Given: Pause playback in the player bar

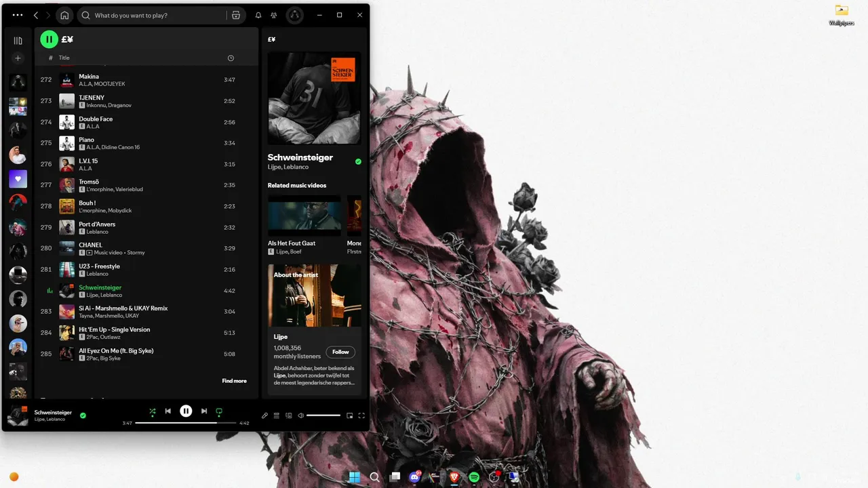Looking at the screenshot, I should [186, 411].
